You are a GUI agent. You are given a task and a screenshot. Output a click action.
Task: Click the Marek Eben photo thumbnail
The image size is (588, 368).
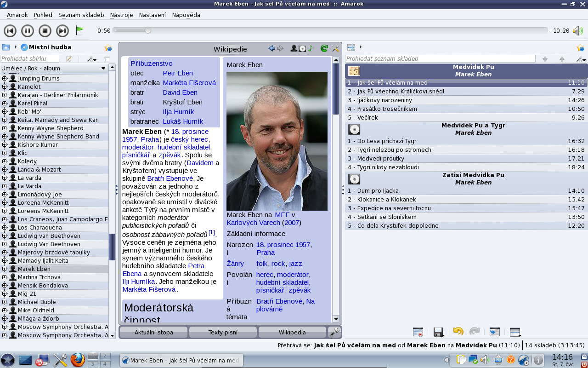(x=277, y=141)
